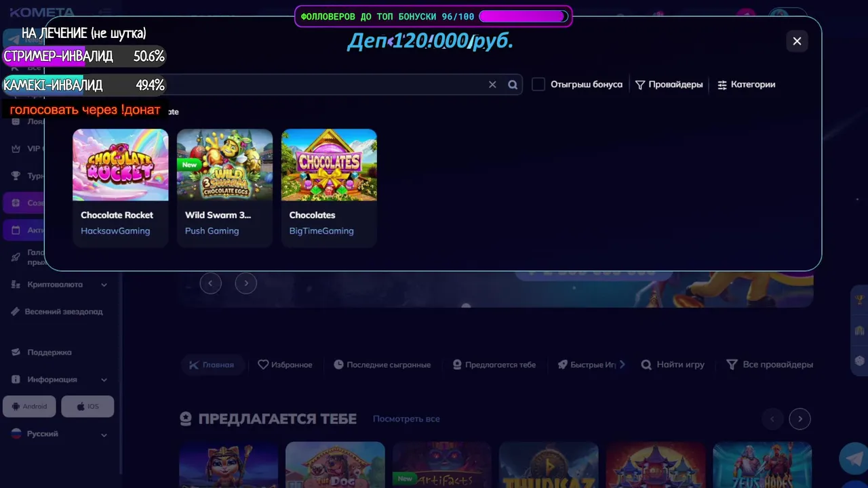Select the Предлагается тебе tab
Screen dimensions: 868x488
494,365
